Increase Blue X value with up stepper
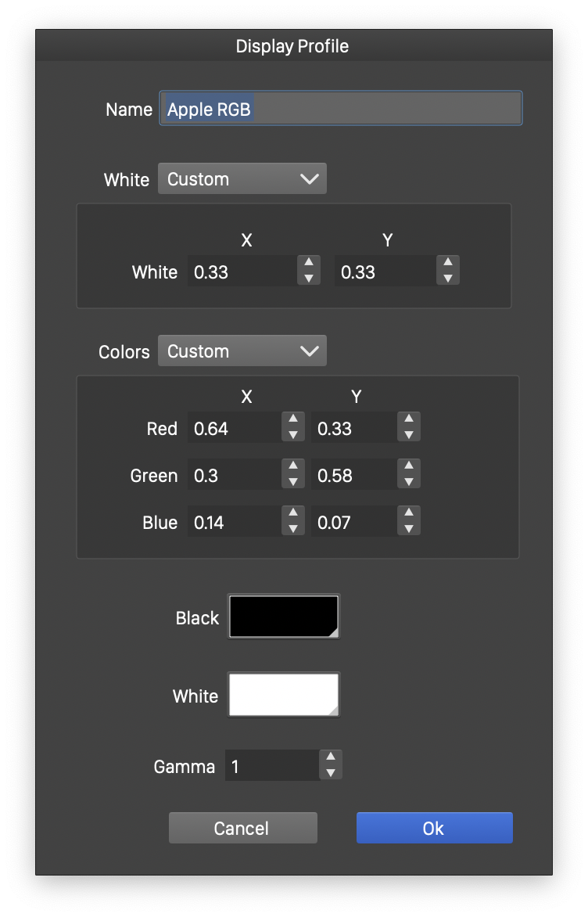 292,514
